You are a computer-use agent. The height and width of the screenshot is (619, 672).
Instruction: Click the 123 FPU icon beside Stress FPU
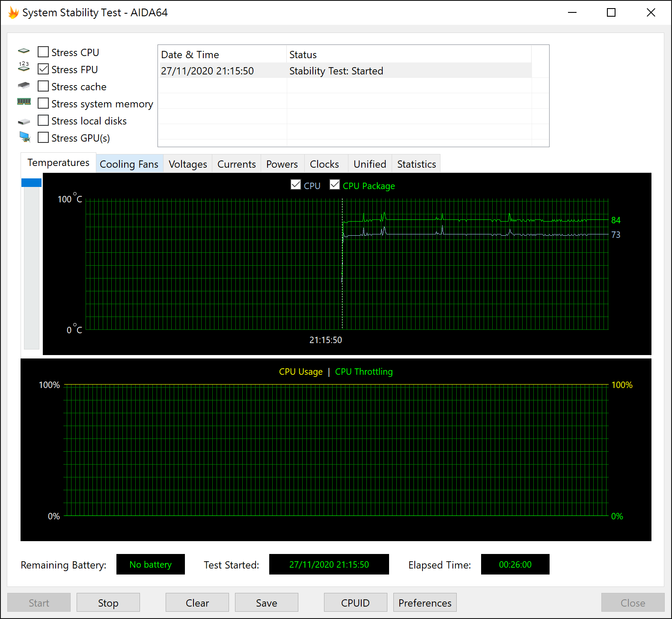pyautogui.click(x=24, y=67)
